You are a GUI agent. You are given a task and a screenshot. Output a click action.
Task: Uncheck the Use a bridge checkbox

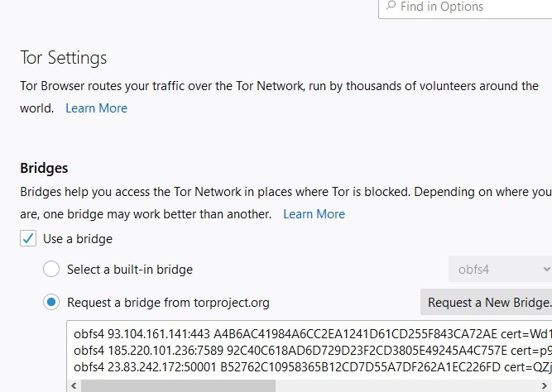point(29,239)
